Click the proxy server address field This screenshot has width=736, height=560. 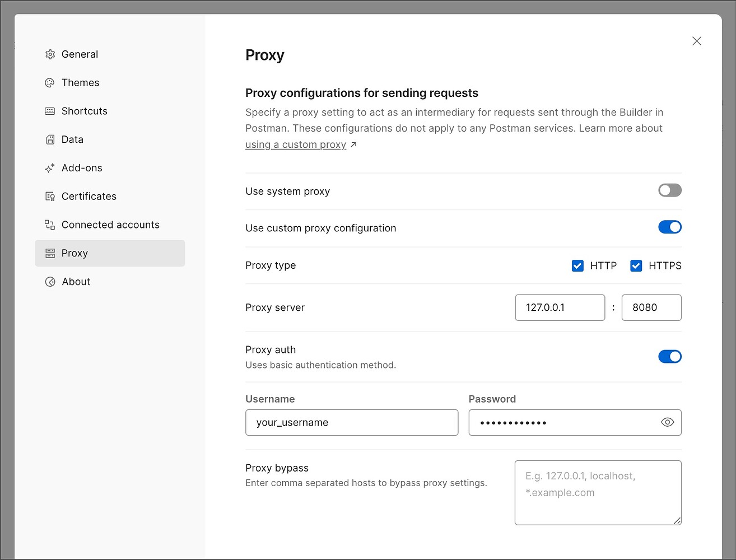[x=560, y=307]
